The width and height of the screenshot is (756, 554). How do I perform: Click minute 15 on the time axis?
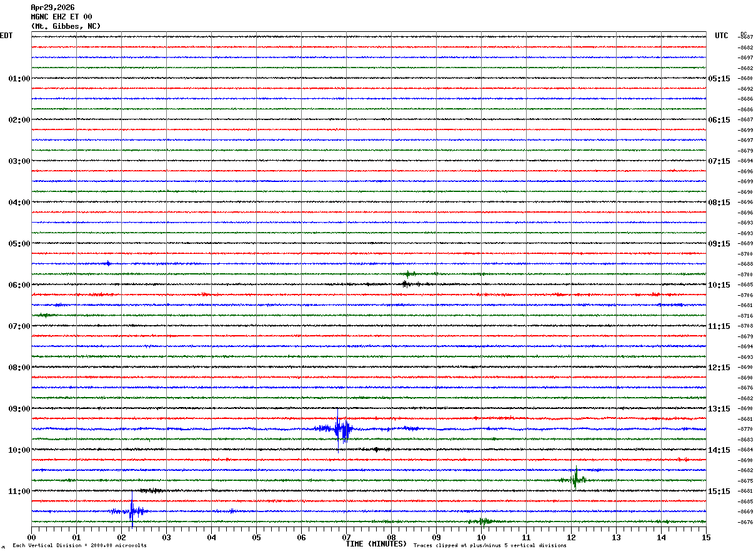pos(706,537)
